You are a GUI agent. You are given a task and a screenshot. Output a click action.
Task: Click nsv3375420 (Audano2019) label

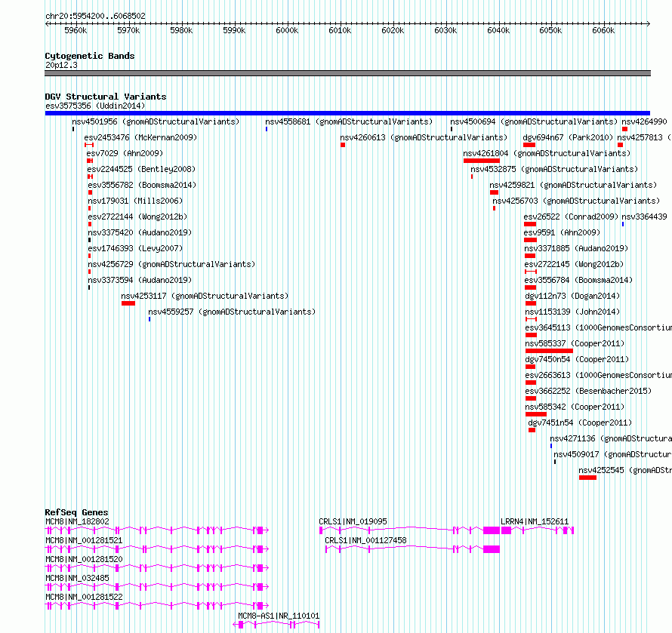[x=140, y=232]
